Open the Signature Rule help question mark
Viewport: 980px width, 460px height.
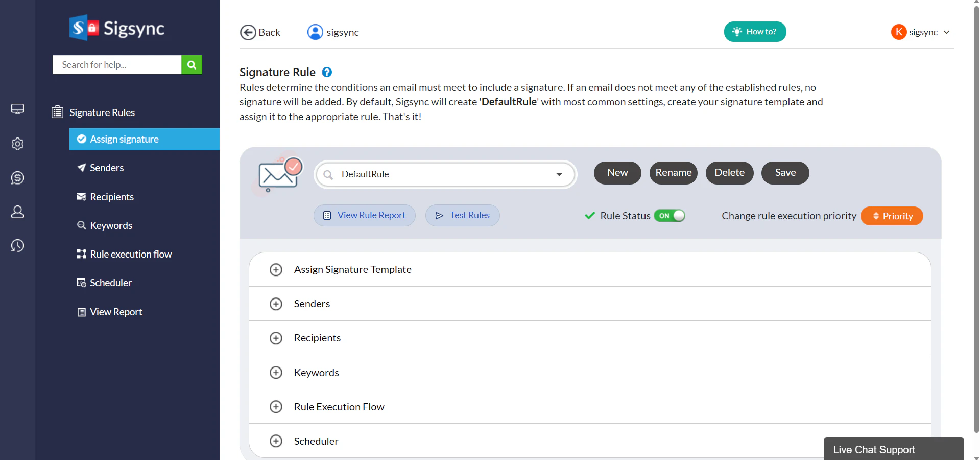326,72
